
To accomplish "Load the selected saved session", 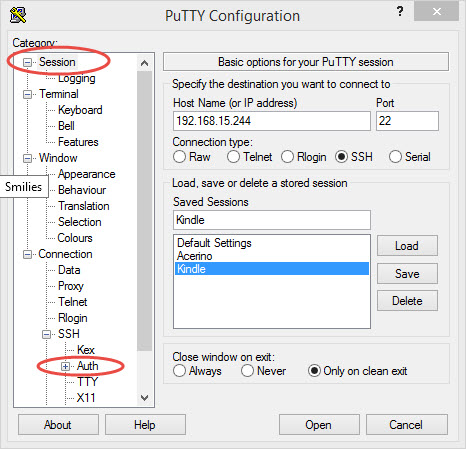I will point(407,246).
